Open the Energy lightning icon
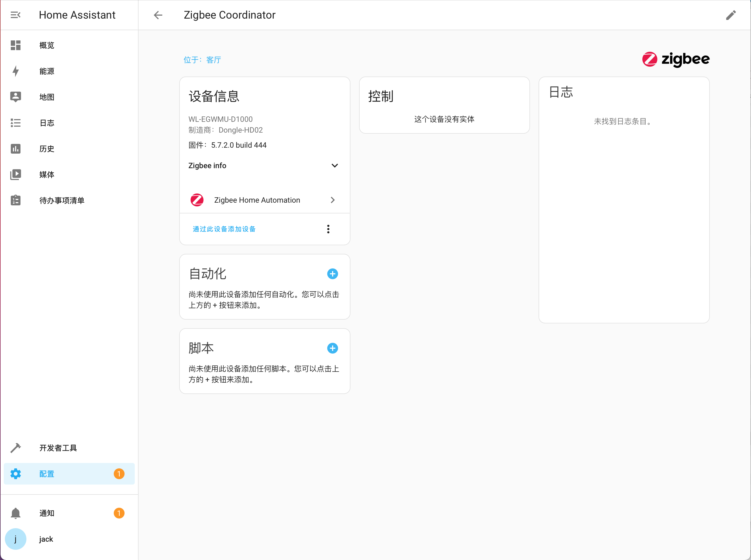This screenshot has width=751, height=560. click(x=16, y=71)
